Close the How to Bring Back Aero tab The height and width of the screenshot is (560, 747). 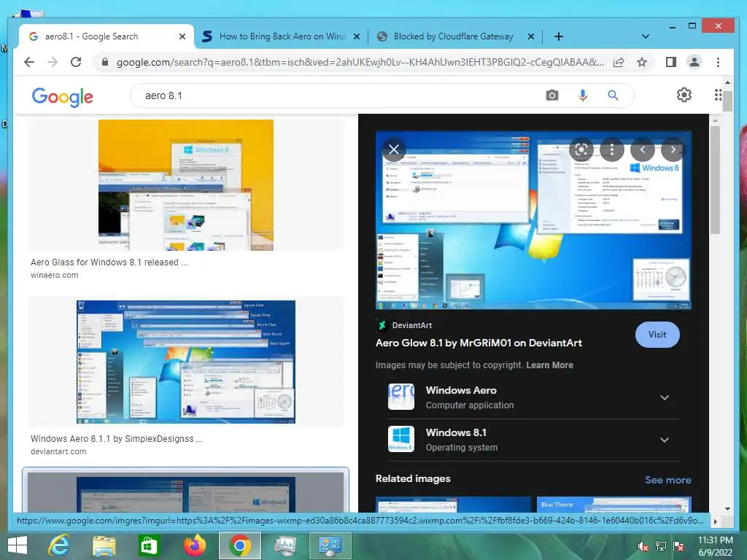(x=356, y=36)
